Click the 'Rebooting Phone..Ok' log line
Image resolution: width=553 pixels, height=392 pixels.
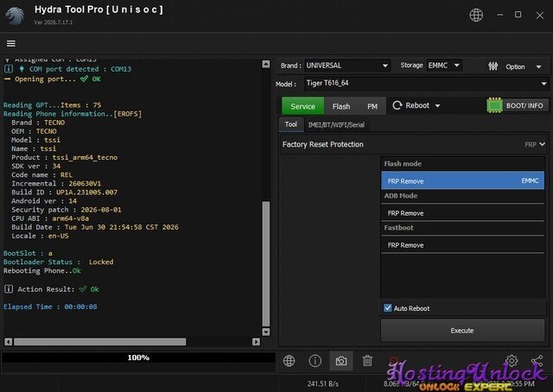pyautogui.click(x=42, y=271)
